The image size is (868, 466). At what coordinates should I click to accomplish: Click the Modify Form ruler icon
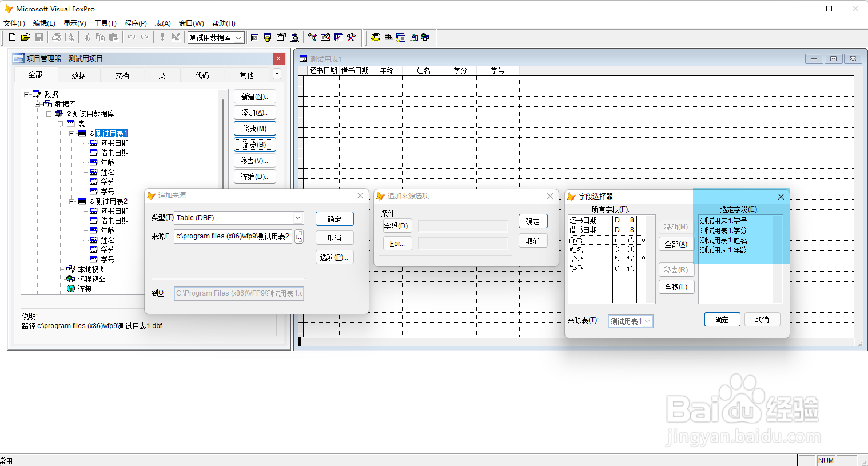[x=176, y=37]
